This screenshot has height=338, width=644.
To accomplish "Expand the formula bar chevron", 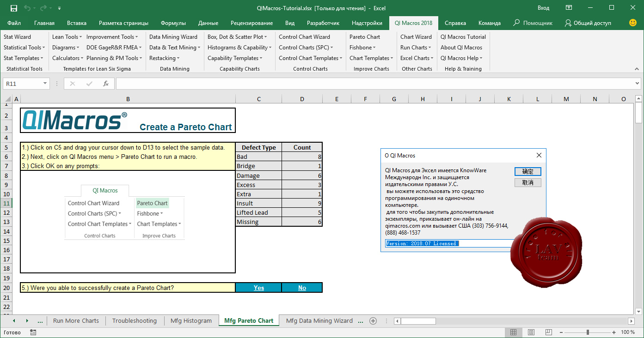I will pos(638,84).
